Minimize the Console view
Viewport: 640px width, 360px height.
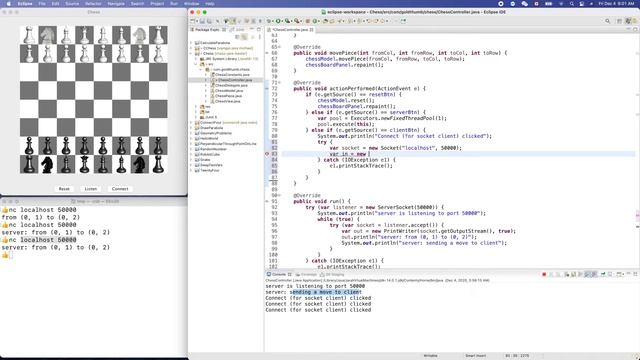click(x=628, y=274)
